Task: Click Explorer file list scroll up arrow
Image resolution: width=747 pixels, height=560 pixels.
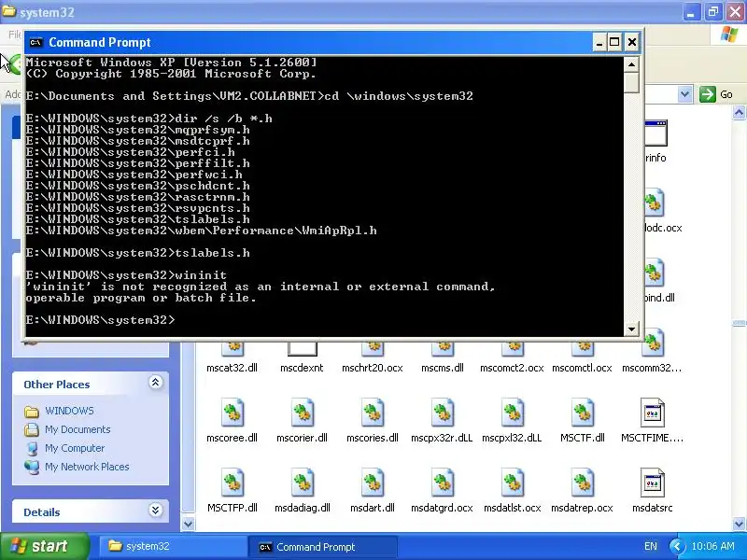Action: coord(739,112)
